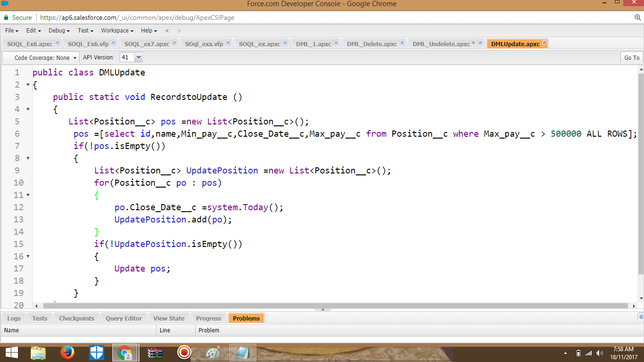Open Windows Defender shield from the taskbar
The image size is (644, 362).
click(96, 353)
